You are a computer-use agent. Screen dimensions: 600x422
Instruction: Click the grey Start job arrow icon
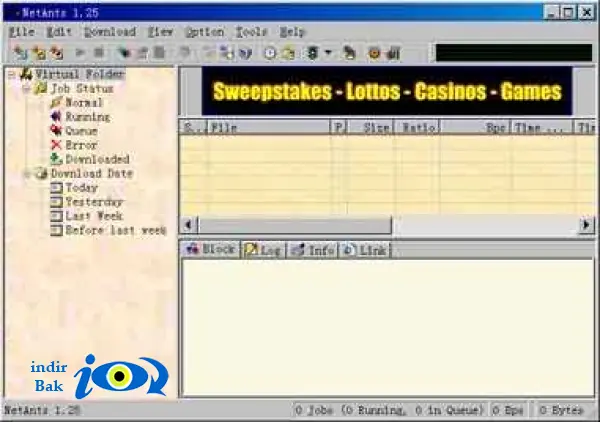tap(80, 52)
